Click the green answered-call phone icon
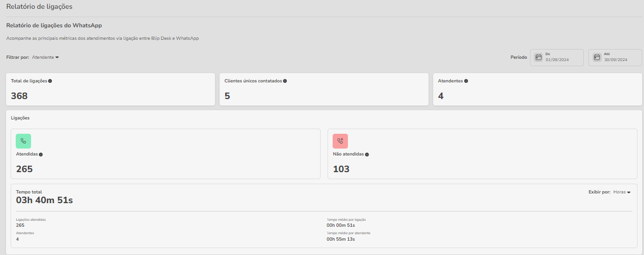The width and height of the screenshot is (644, 255). click(23, 141)
